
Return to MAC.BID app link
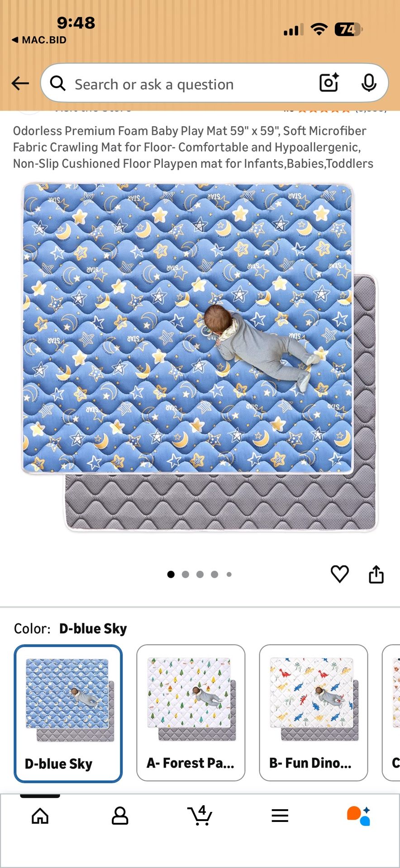[x=39, y=40]
